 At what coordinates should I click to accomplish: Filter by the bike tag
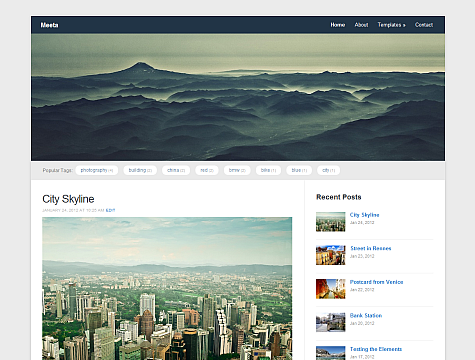(x=268, y=170)
